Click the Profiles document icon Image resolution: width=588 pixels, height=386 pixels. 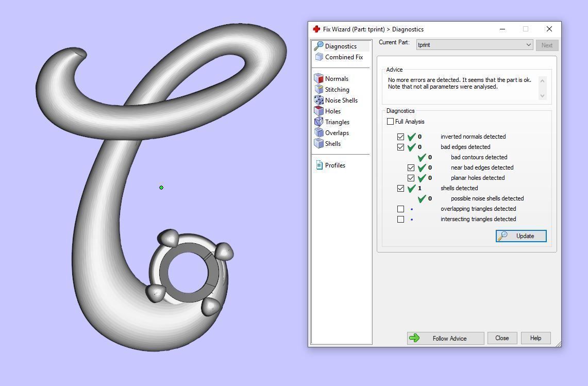click(319, 165)
